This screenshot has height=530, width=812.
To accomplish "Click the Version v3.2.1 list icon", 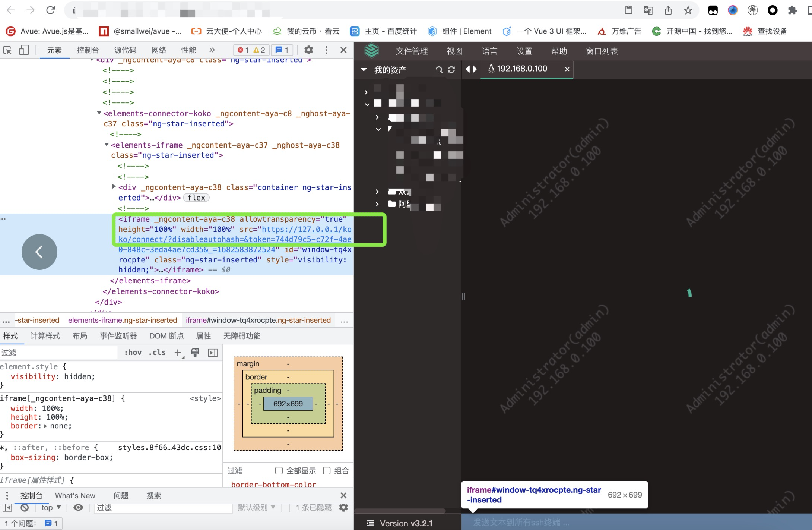I will click(x=370, y=523).
